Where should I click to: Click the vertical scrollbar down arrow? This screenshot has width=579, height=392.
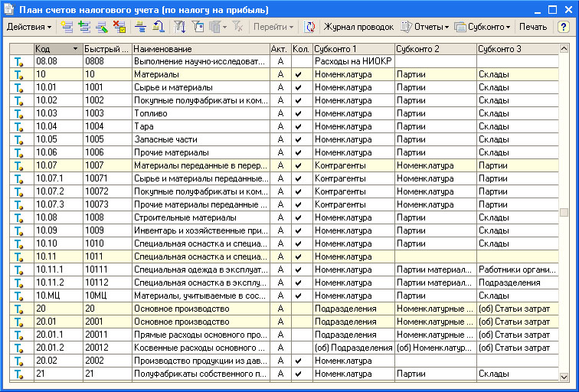point(564,376)
